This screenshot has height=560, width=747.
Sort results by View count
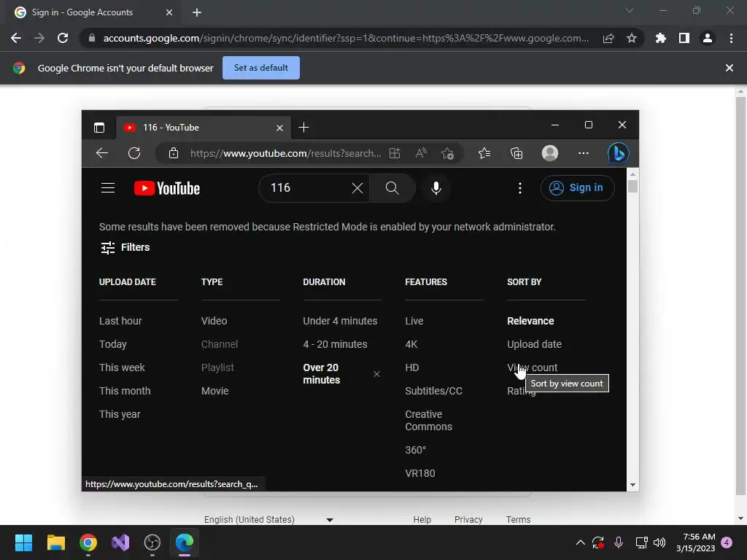pyautogui.click(x=532, y=367)
